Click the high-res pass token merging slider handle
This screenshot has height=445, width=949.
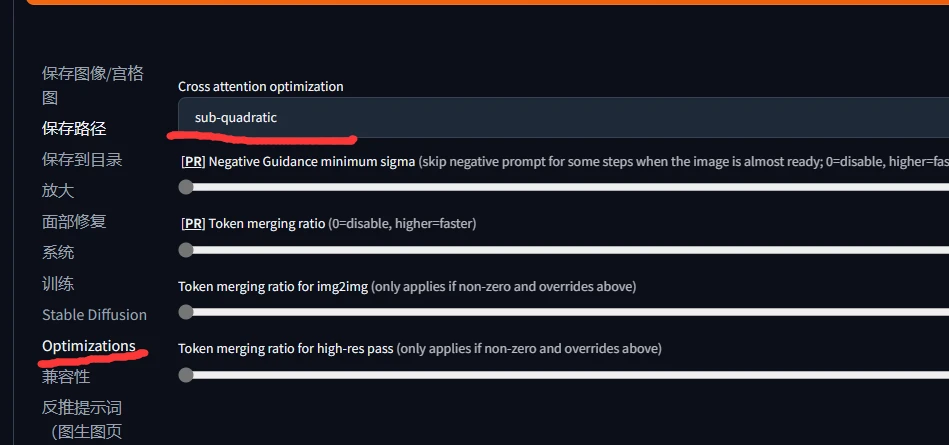(186, 375)
